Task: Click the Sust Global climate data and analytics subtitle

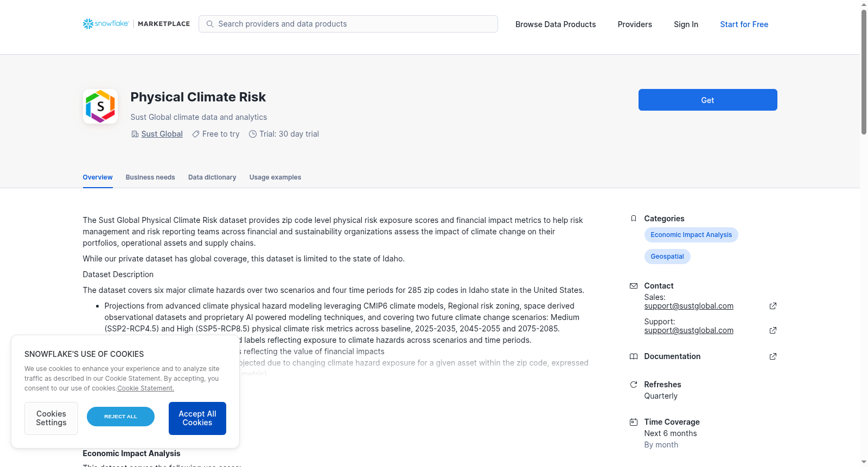Action: coord(199,117)
